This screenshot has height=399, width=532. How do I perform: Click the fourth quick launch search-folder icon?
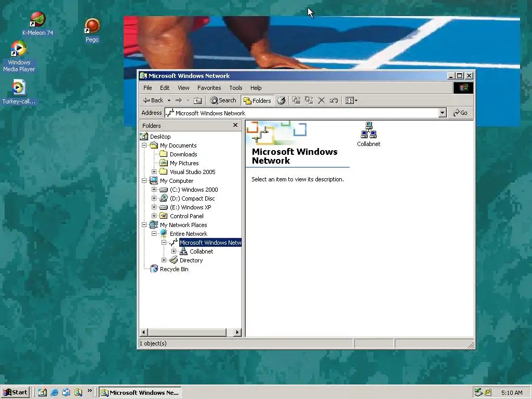click(78, 393)
